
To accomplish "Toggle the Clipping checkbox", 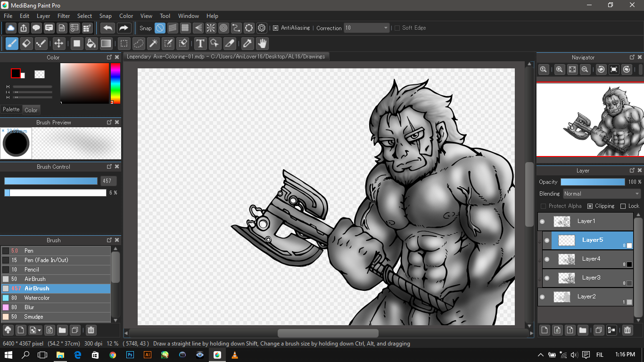I will click(590, 206).
